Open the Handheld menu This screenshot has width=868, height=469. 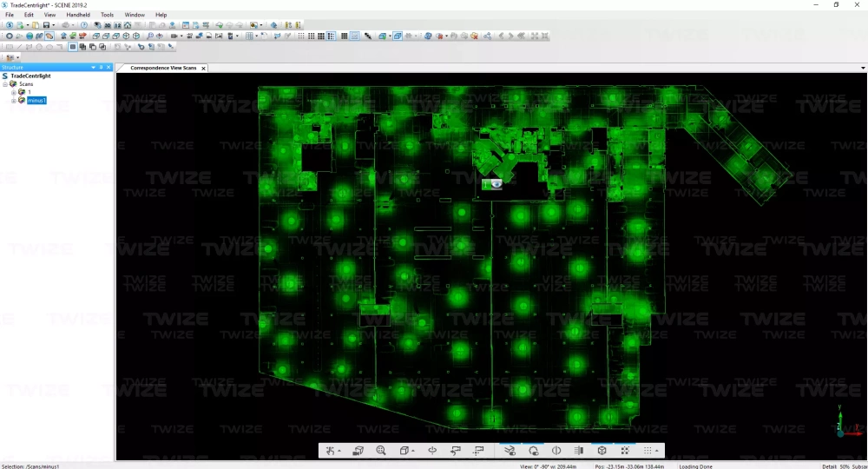(x=78, y=15)
